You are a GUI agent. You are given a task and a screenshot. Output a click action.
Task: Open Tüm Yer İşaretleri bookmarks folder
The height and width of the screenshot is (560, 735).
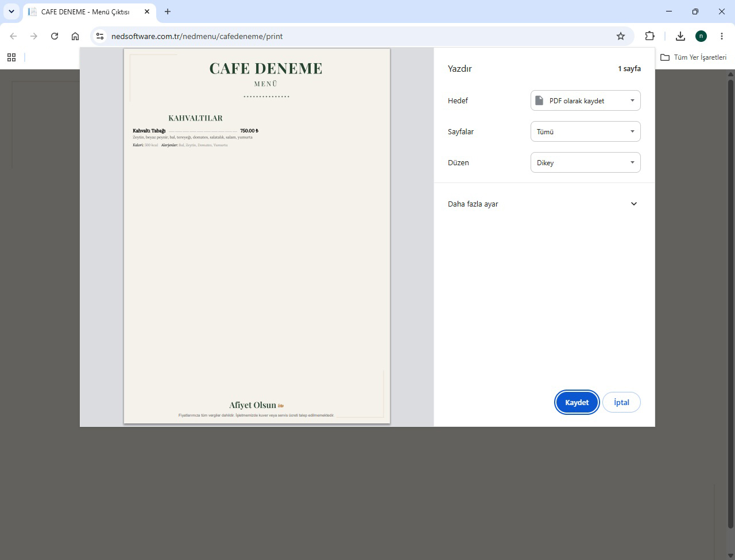(693, 57)
